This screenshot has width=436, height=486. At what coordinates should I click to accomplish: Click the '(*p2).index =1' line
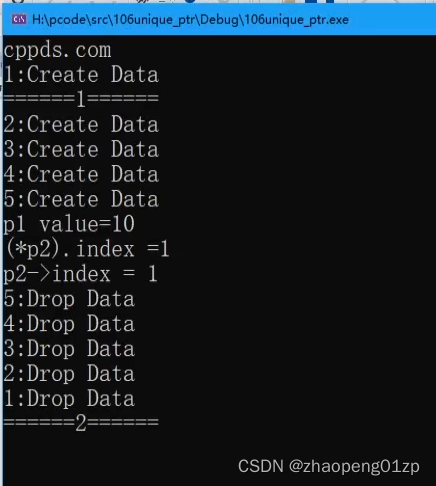point(87,249)
